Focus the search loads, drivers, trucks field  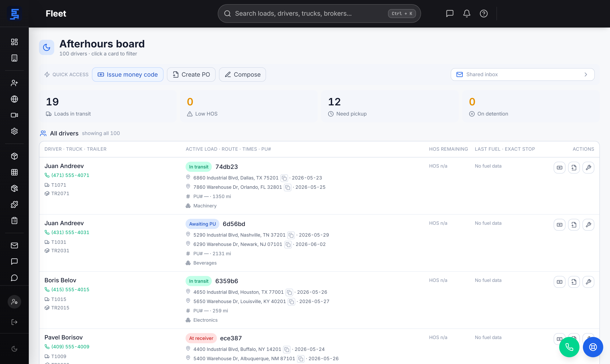[319, 14]
